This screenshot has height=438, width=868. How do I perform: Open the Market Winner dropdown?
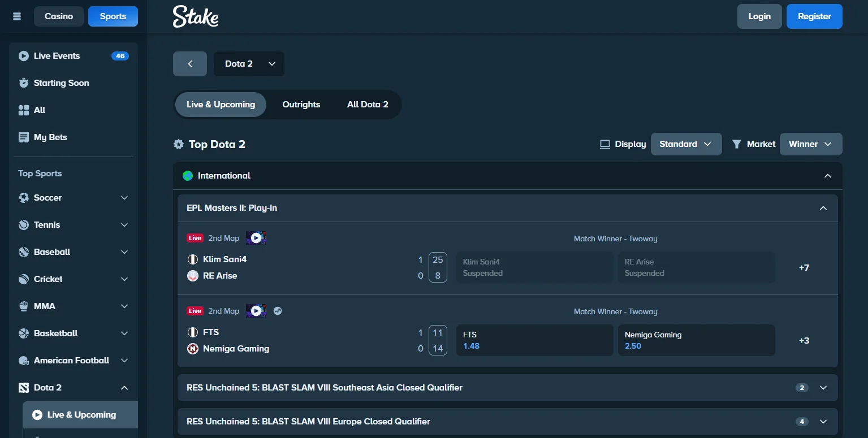811,144
